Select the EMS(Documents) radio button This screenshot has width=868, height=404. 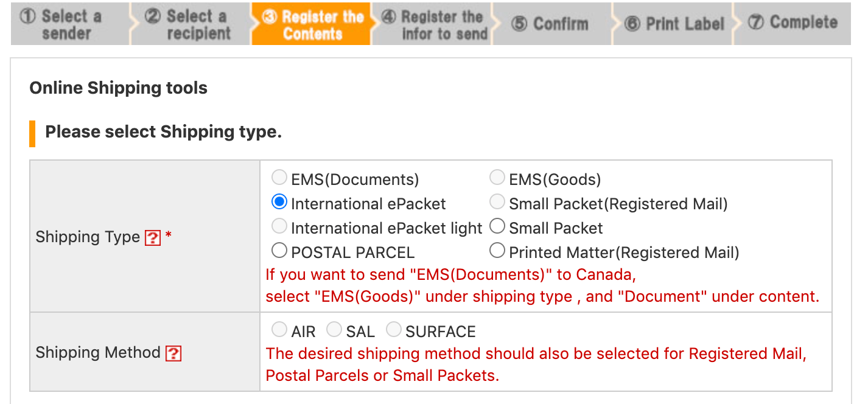tap(279, 178)
